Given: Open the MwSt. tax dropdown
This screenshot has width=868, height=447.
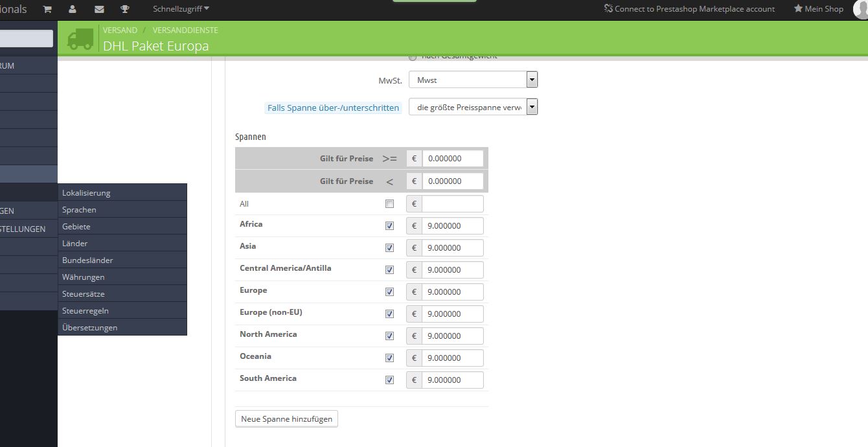Looking at the screenshot, I should point(474,80).
